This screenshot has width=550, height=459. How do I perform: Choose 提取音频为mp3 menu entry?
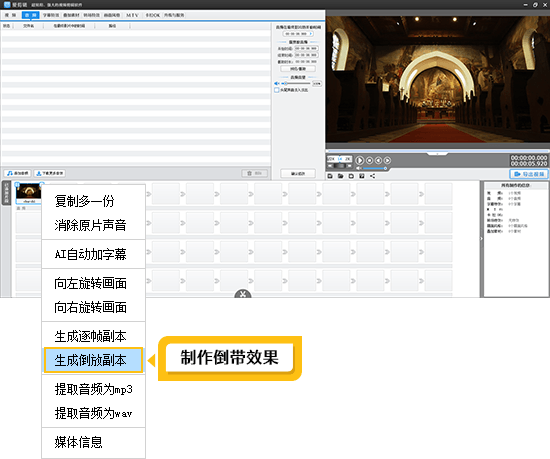click(93, 389)
